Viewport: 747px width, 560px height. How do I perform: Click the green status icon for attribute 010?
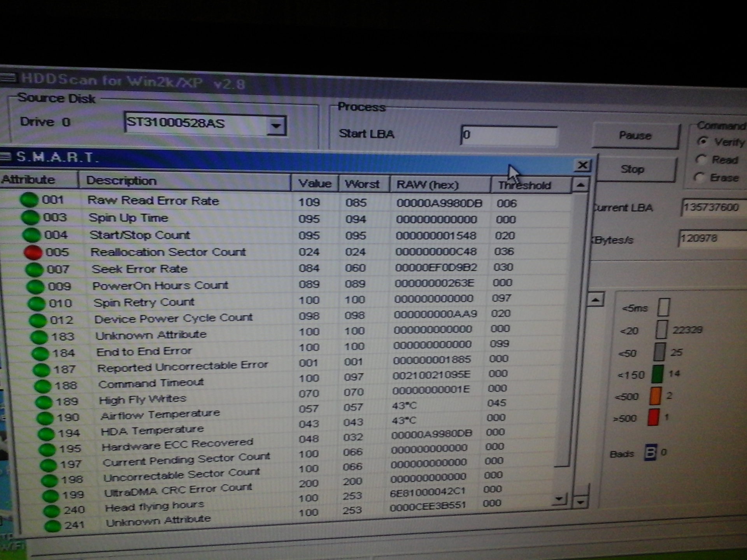(x=37, y=303)
